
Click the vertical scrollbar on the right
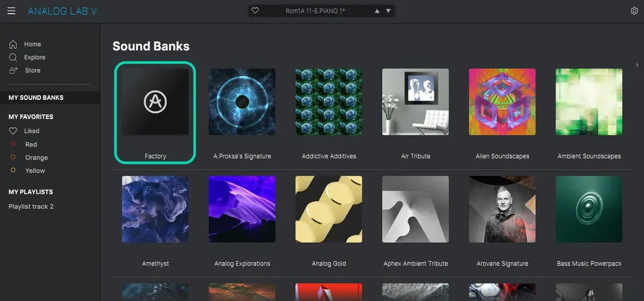tap(637, 65)
